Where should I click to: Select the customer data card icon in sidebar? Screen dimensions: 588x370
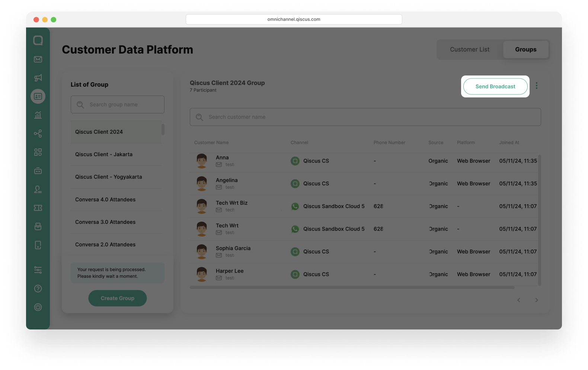38,96
